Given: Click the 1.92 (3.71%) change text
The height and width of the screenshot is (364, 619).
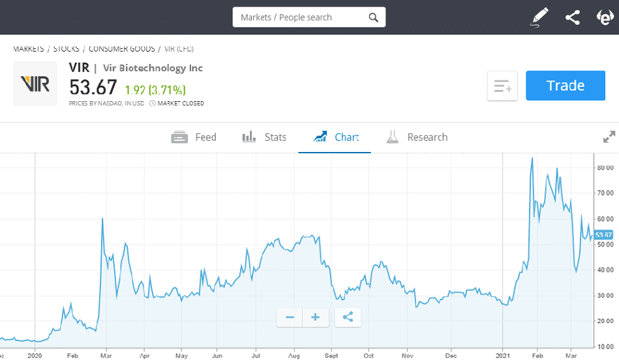Looking at the screenshot, I should pos(155,90).
